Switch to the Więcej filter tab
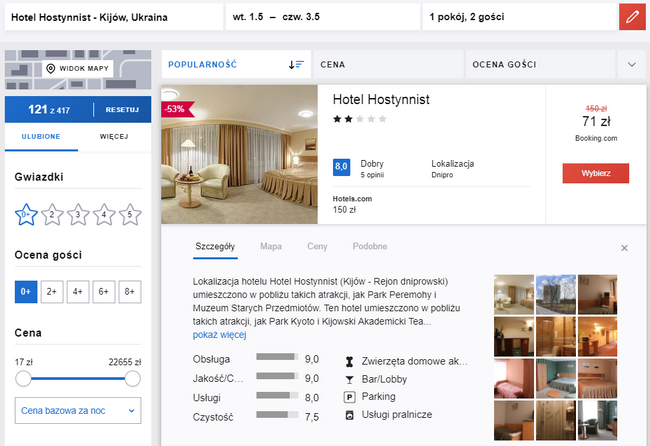The image size is (650, 446). [114, 137]
